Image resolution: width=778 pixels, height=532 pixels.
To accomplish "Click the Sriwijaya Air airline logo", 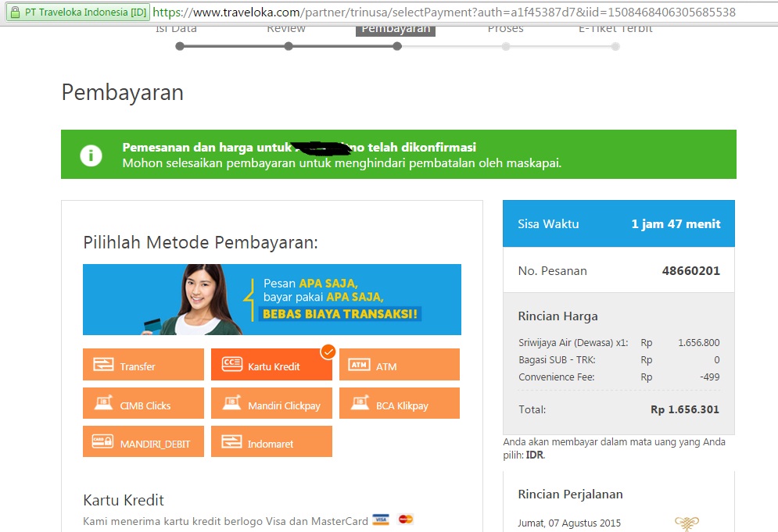I will [x=687, y=523].
